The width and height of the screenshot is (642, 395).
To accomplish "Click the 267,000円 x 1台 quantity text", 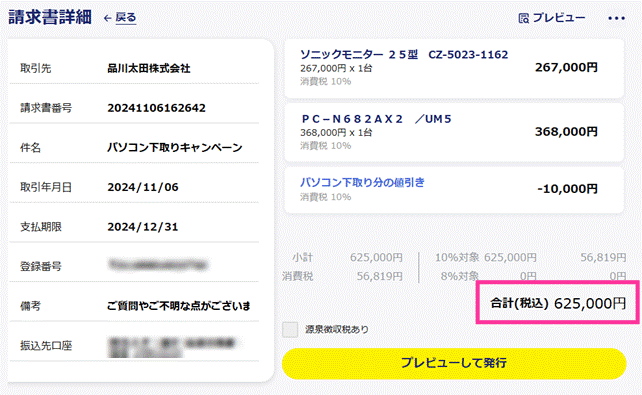I will coord(336,68).
